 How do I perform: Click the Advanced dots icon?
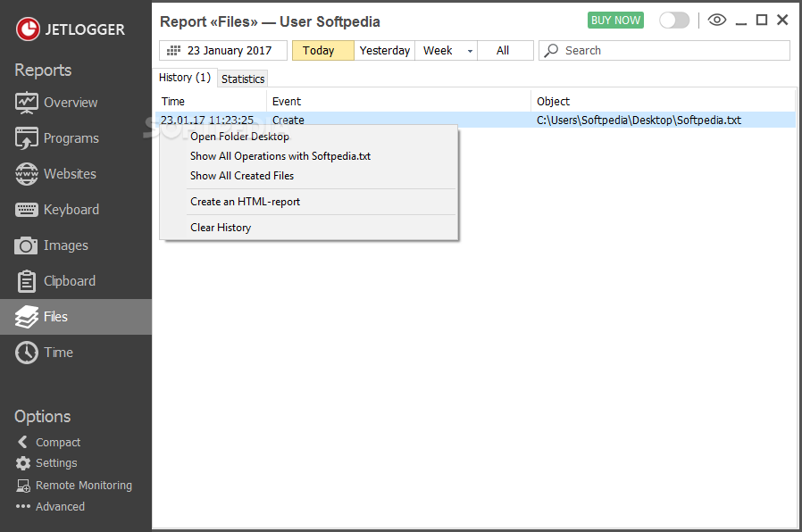pyautogui.click(x=23, y=506)
